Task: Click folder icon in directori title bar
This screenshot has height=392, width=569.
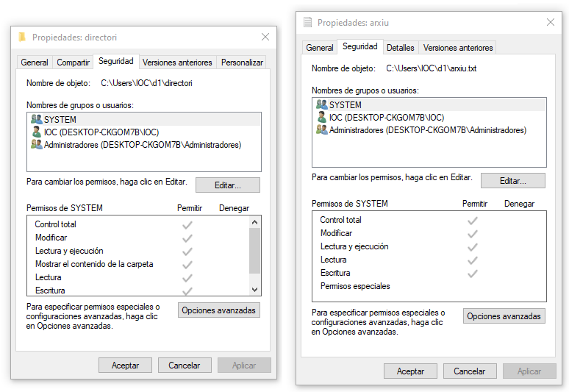Action: pos(22,37)
